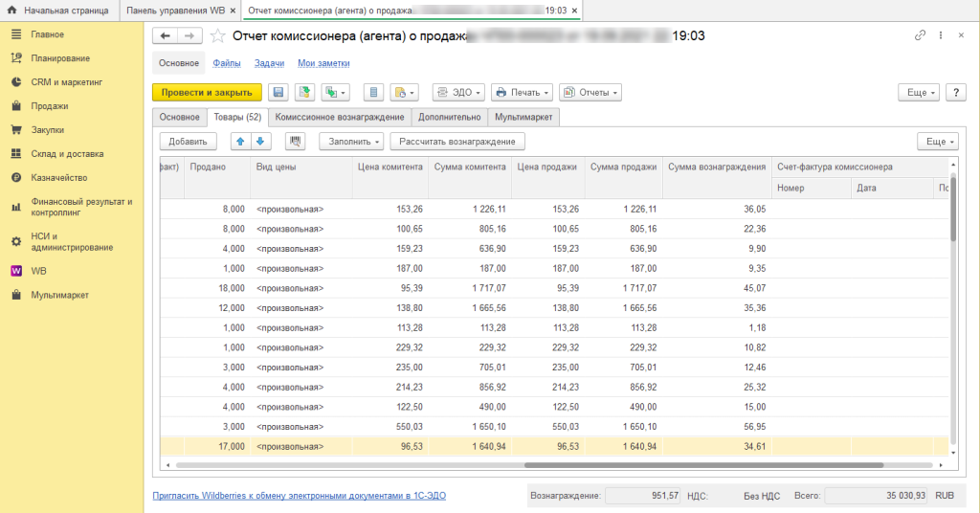The width and height of the screenshot is (980, 513).
Task: Move row up with blue up arrow
Action: point(239,142)
